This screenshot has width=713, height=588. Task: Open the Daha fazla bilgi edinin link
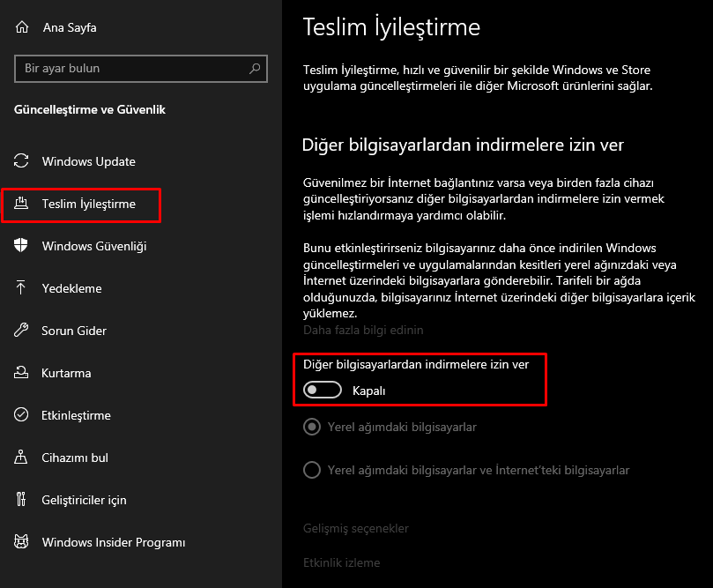363,330
